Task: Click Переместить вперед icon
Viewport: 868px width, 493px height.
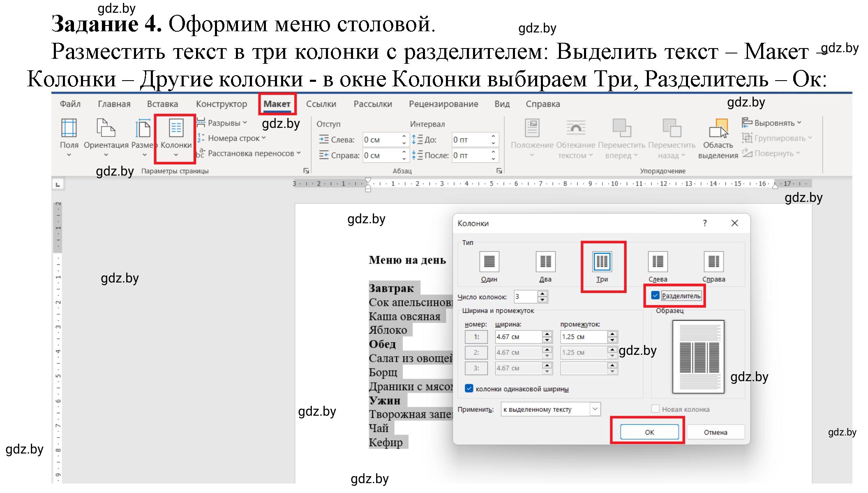Action: click(622, 128)
